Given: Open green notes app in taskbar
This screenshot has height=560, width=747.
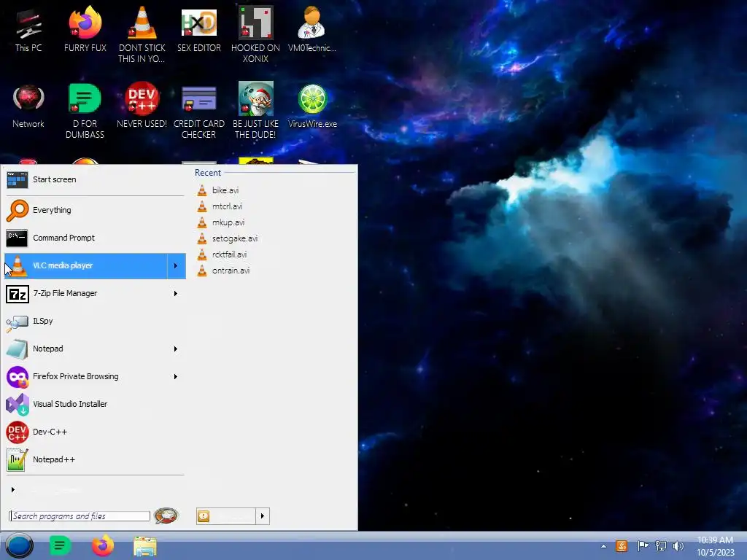Looking at the screenshot, I should pyautogui.click(x=61, y=545).
